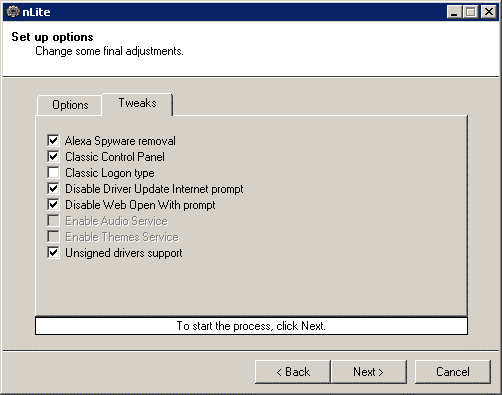Click the 'To start the process, click Next.' status text
This screenshot has height=395, width=502.
click(x=251, y=326)
